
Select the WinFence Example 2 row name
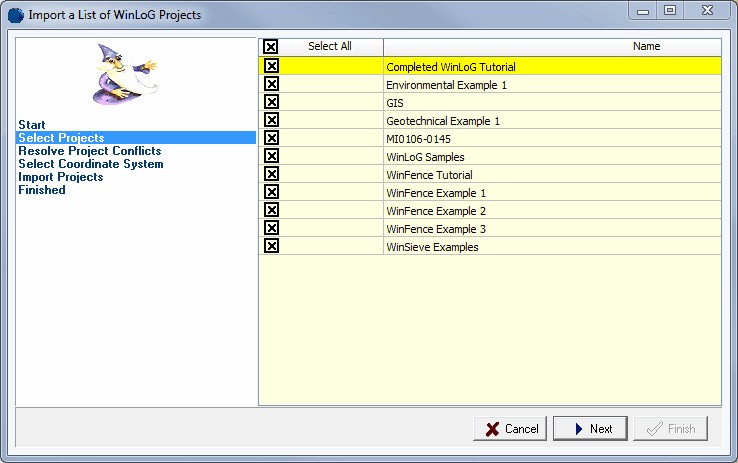(x=436, y=210)
